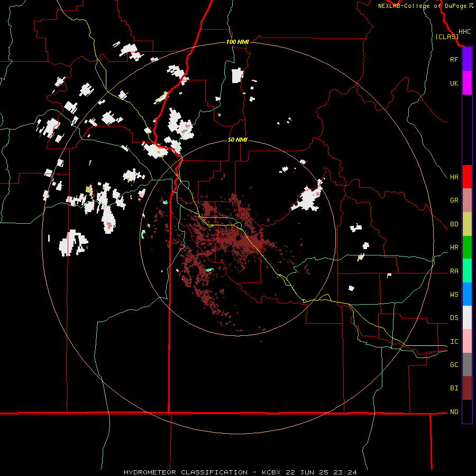Click the RF legend label
The width and height of the screenshot is (476, 476).
pos(454,59)
